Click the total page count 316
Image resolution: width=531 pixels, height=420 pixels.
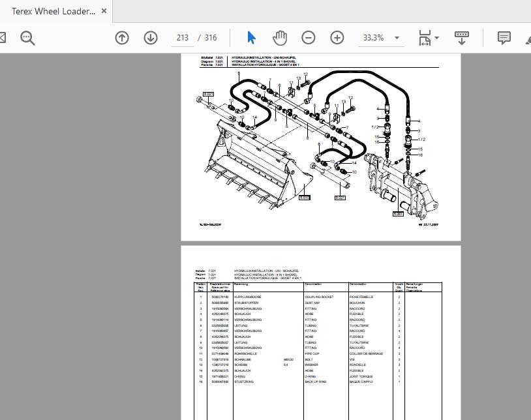click(x=211, y=38)
